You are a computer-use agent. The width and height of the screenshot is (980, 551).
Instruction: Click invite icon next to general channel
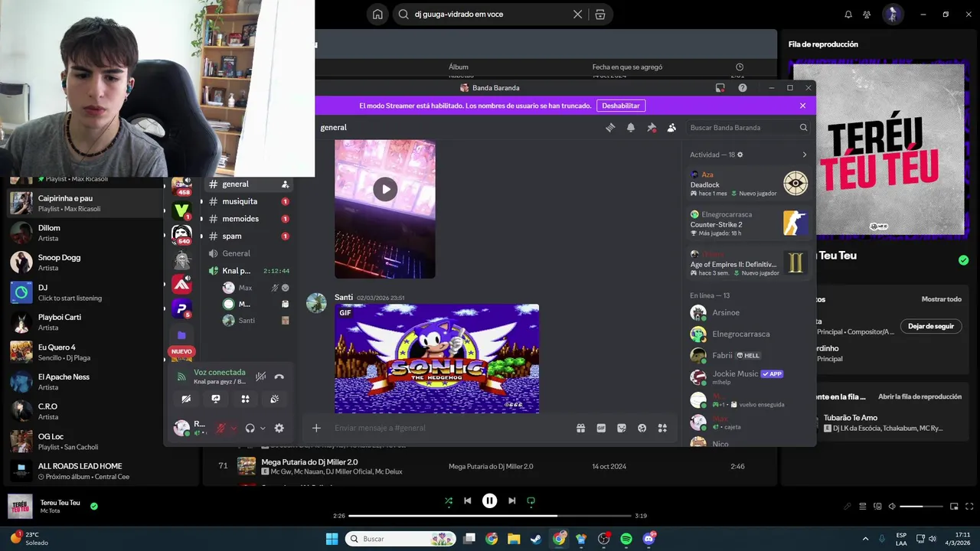tap(285, 184)
